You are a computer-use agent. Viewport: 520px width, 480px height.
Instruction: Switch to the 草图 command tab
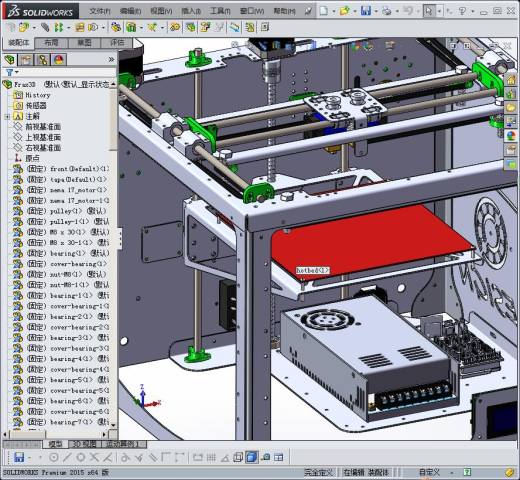click(84, 43)
